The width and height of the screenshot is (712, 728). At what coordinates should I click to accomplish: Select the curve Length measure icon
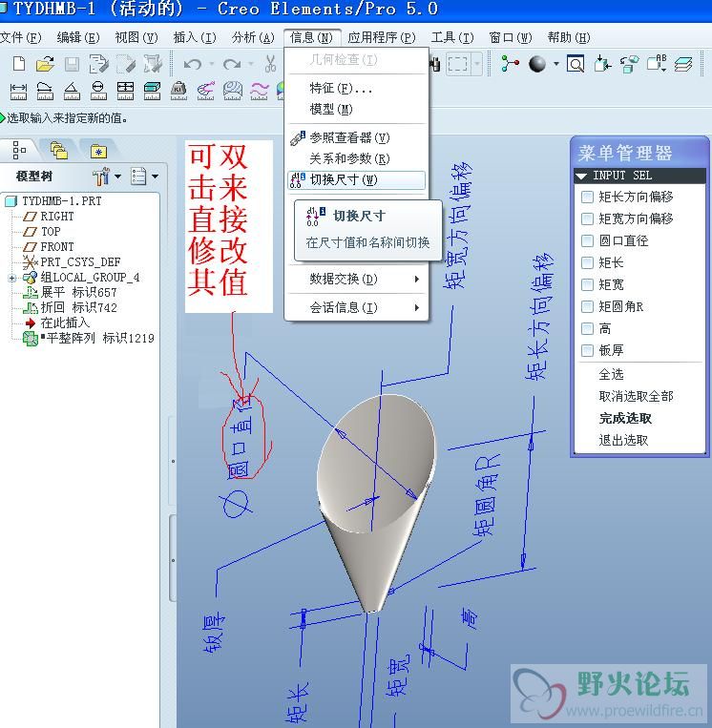[45, 91]
